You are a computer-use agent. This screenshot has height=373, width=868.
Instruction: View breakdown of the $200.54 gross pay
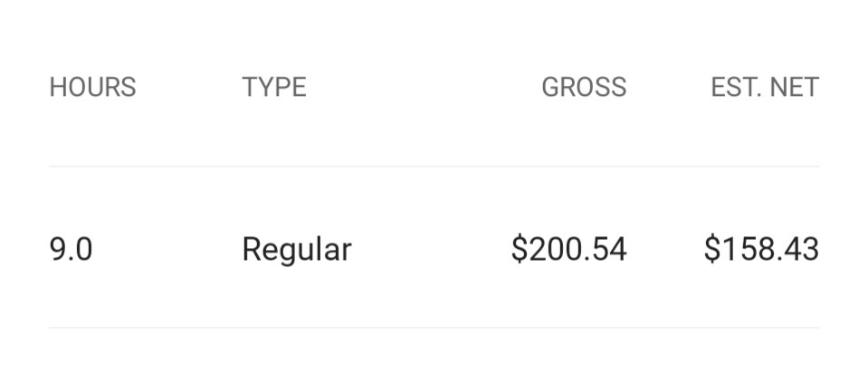click(569, 249)
